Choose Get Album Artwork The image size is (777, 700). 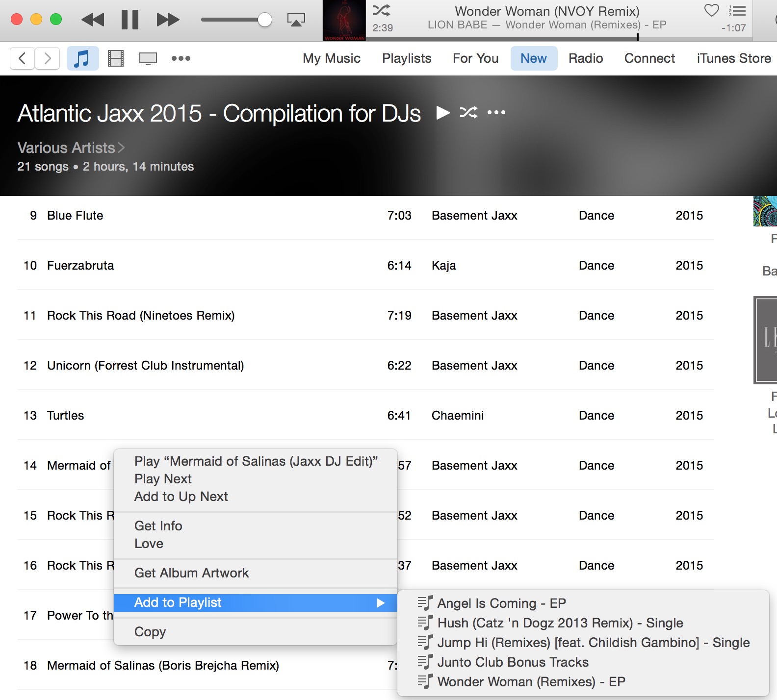click(256, 573)
